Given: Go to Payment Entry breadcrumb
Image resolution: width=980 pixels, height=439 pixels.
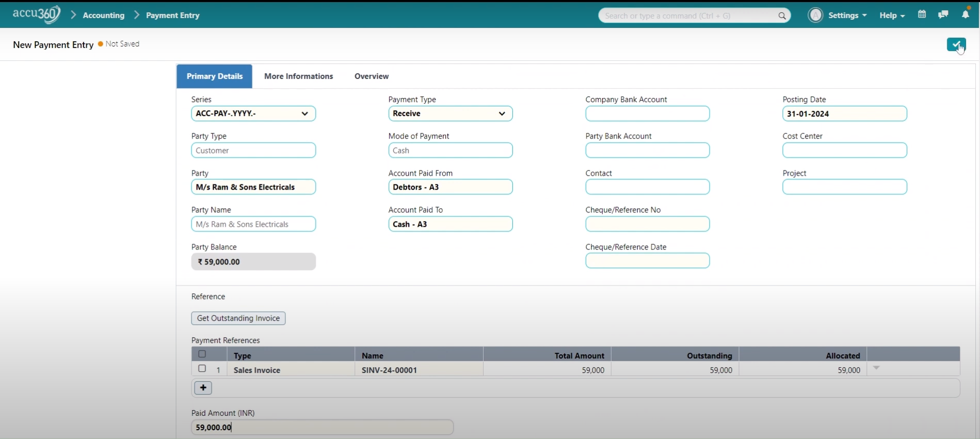Looking at the screenshot, I should coord(173,15).
